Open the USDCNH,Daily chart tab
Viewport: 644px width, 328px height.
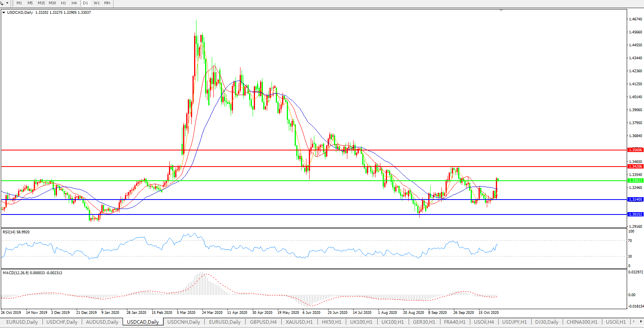coord(183,322)
